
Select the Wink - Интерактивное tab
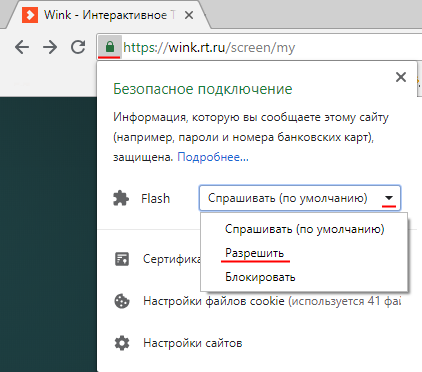click(x=109, y=15)
